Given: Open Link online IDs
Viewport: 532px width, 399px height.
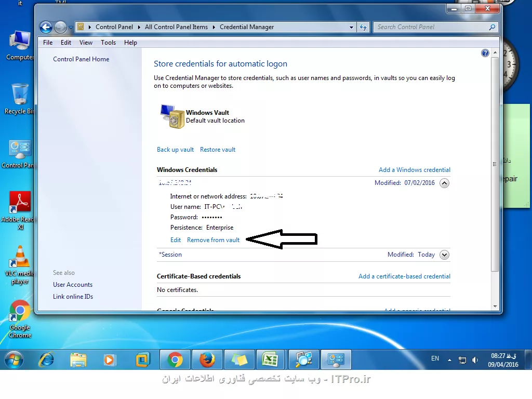Looking at the screenshot, I should [73, 297].
